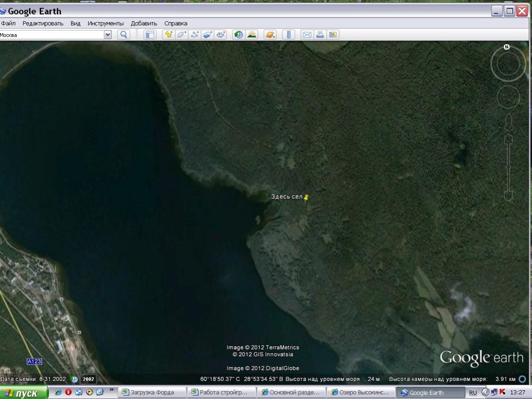
Task: Click the Здесь сел yellow placemark pin
Action: [x=306, y=197]
